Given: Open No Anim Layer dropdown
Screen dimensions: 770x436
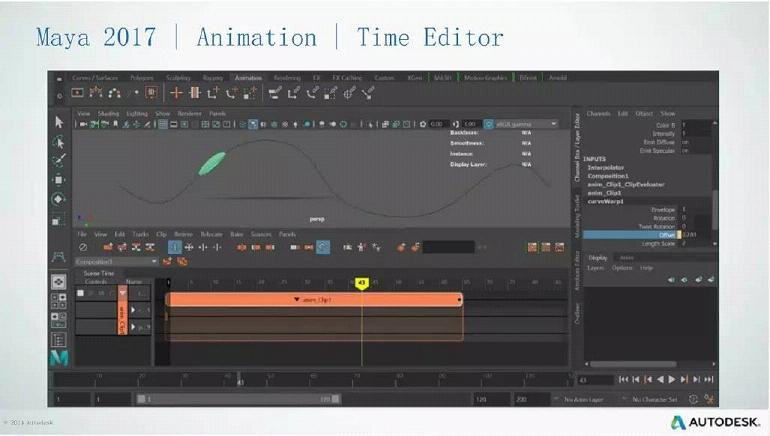Looking at the screenshot, I should (581, 400).
